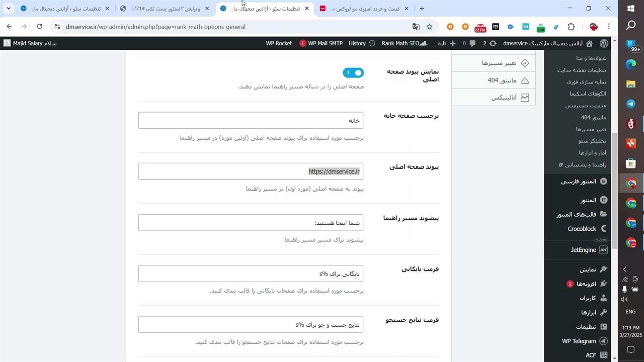Open the browser tab search dropdown arrow
This screenshot has height=362, width=644.
coord(9,9)
